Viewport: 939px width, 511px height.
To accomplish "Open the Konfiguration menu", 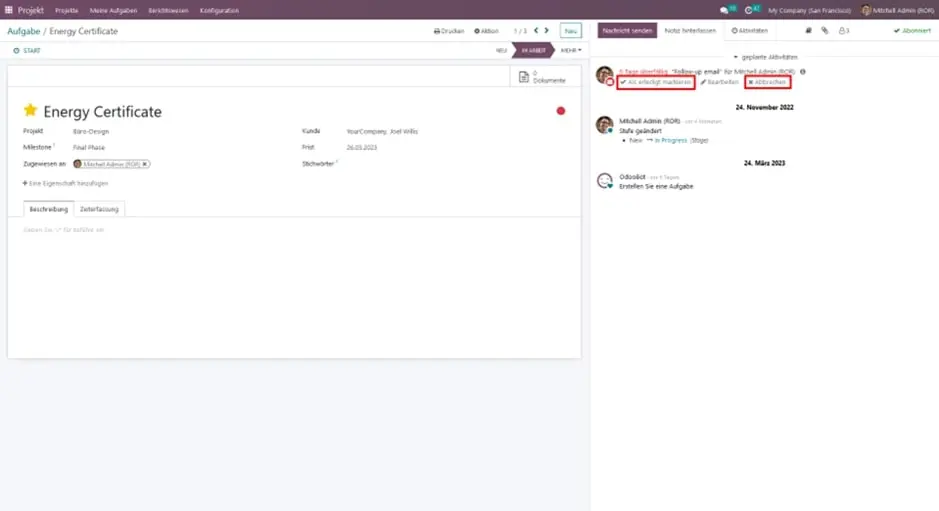I will [219, 10].
